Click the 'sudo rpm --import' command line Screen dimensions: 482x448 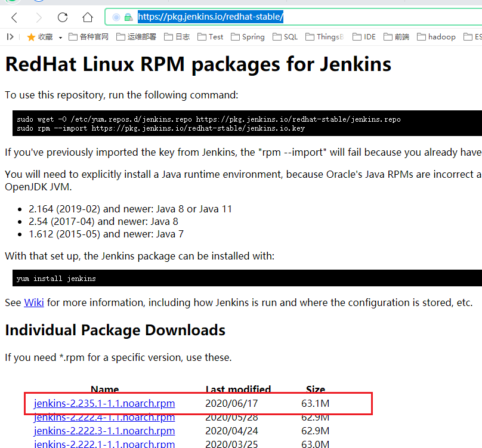pos(160,128)
